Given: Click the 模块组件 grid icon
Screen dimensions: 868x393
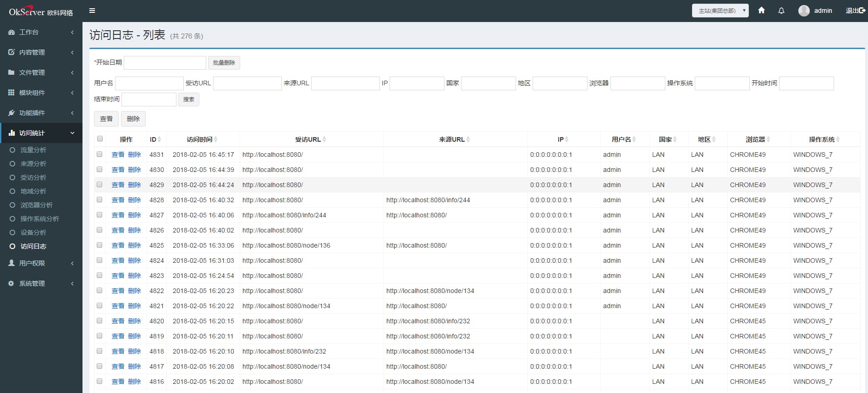Looking at the screenshot, I should click(x=11, y=93).
